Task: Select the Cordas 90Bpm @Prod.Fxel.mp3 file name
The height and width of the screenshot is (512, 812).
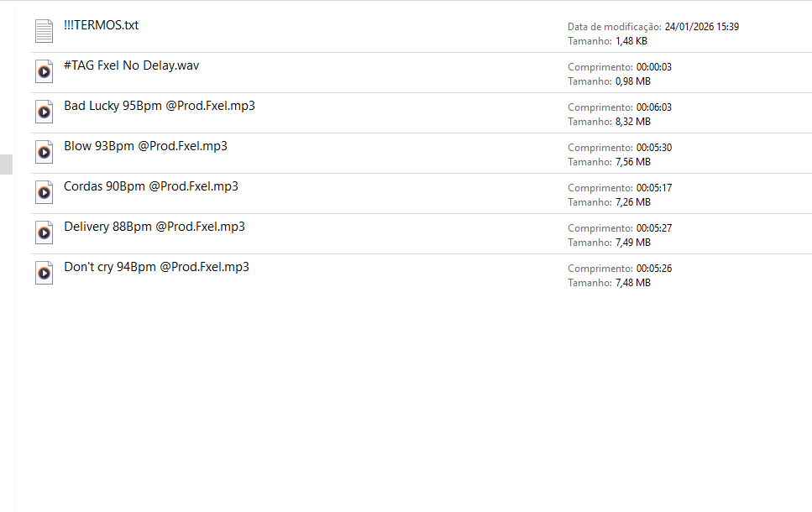Action: [x=151, y=186]
